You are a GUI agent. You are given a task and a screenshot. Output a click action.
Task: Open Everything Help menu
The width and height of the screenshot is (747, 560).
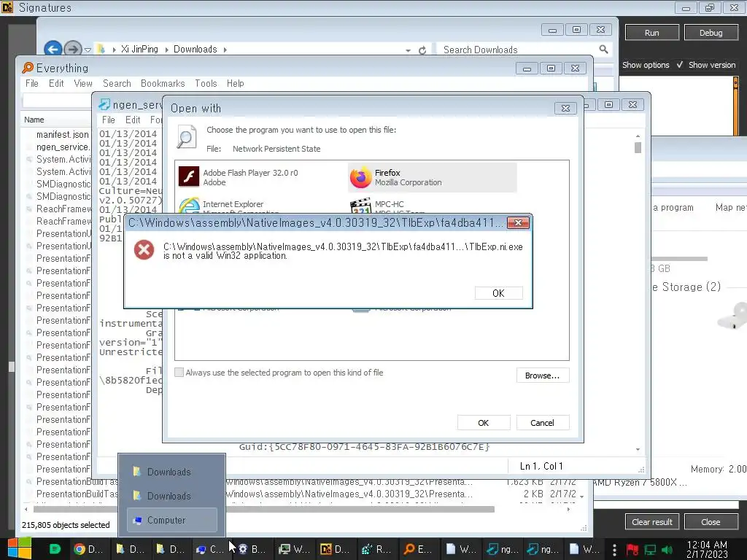(236, 83)
